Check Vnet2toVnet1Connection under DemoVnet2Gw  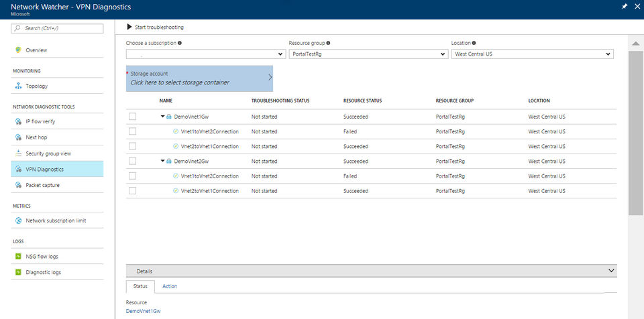pos(132,191)
